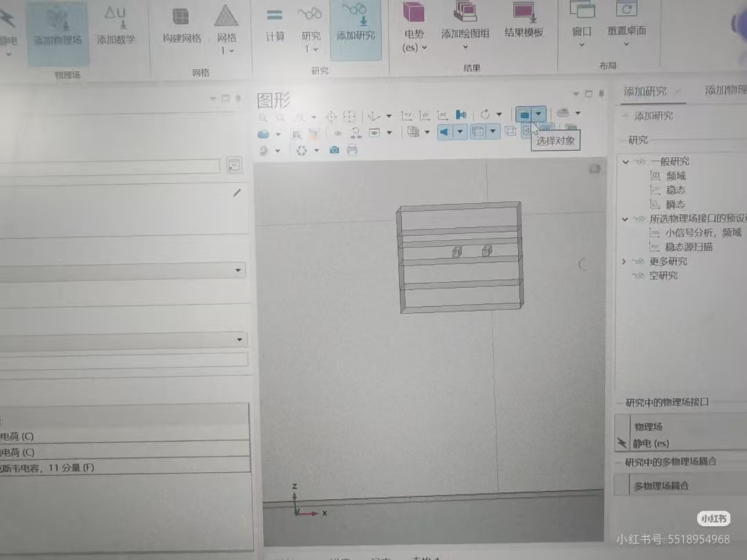Toggle the select box icon beside transparency
This screenshot has height=560, width=747.
pyautogui.click(x=296, y=135)
